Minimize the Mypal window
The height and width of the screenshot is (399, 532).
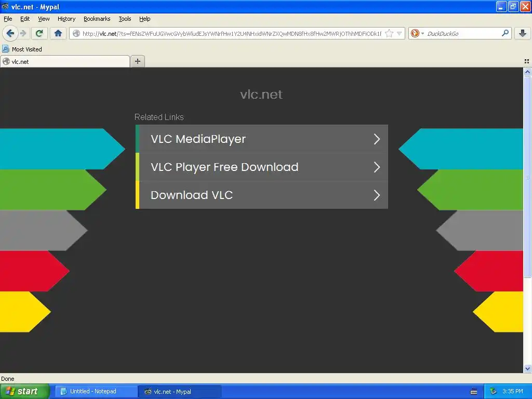tap(501, 6)
